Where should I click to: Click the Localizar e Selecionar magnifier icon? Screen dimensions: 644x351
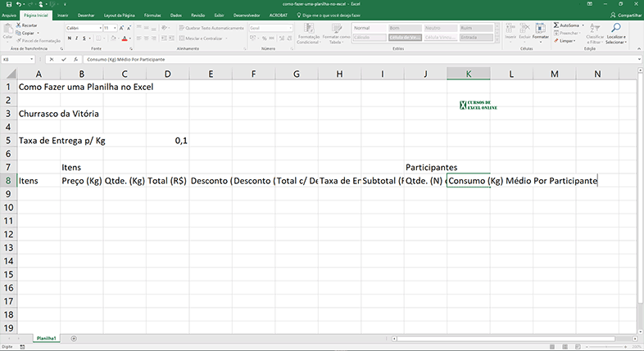[615, 28]
